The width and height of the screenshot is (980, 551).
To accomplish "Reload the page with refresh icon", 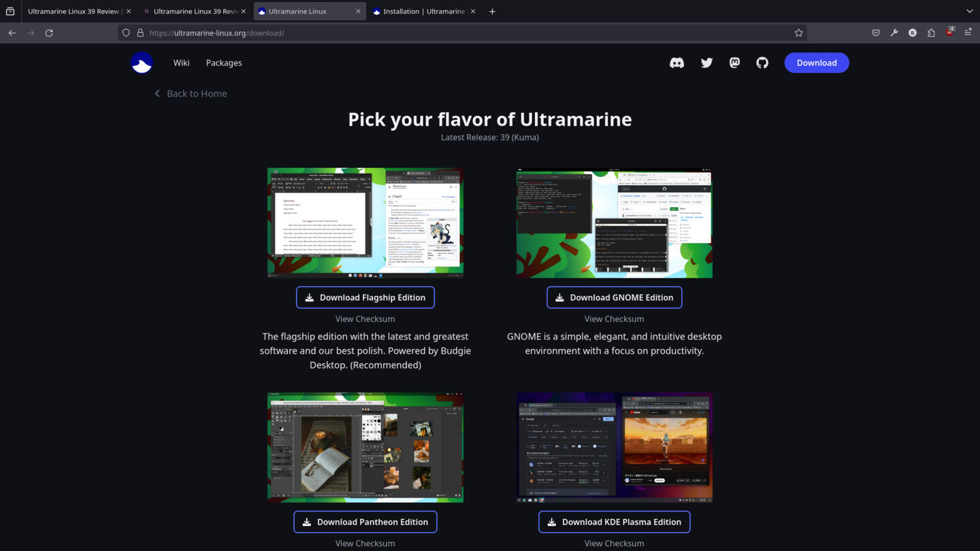I will point(49,33).
